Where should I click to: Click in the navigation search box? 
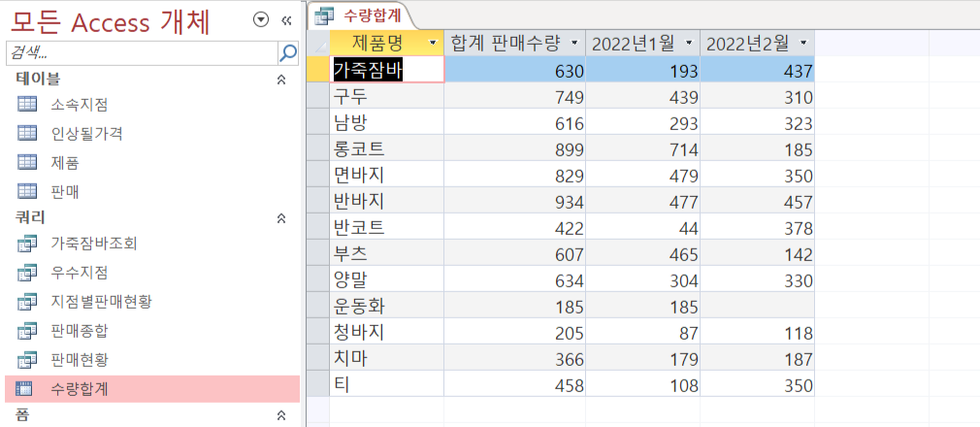click(x=141, y=52)
